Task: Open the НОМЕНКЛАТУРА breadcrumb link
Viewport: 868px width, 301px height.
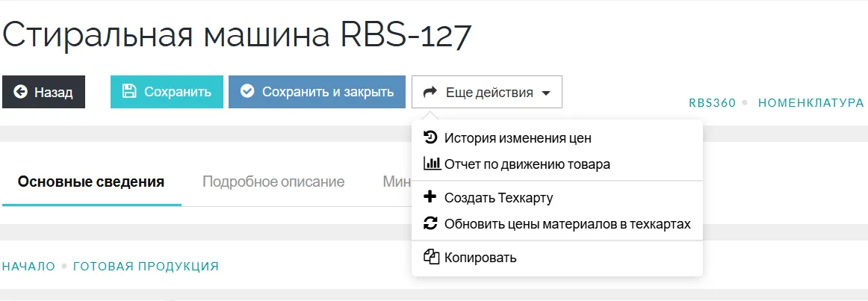Action: (810, 103)
